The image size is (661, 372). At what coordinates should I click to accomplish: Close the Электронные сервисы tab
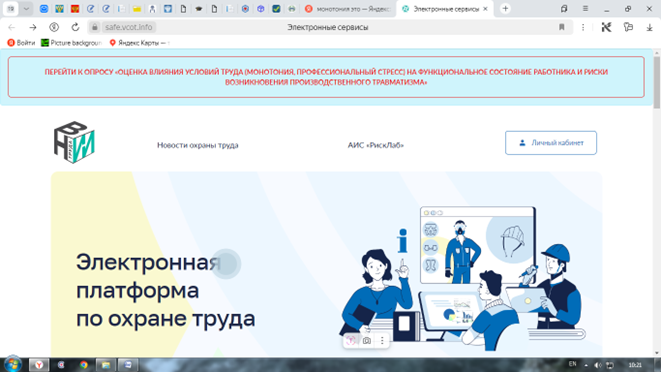pyautogui.click(x=485, y=8)
